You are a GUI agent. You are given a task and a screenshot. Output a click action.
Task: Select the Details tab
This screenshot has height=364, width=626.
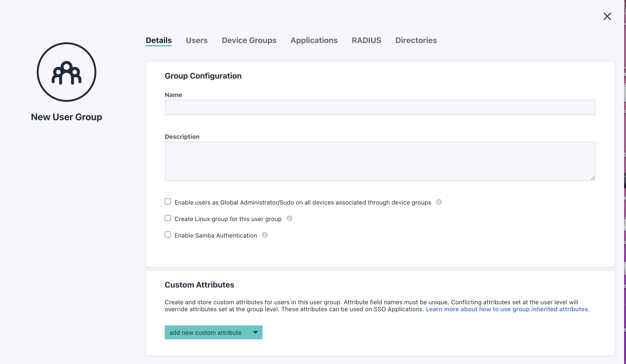[158, 40]
